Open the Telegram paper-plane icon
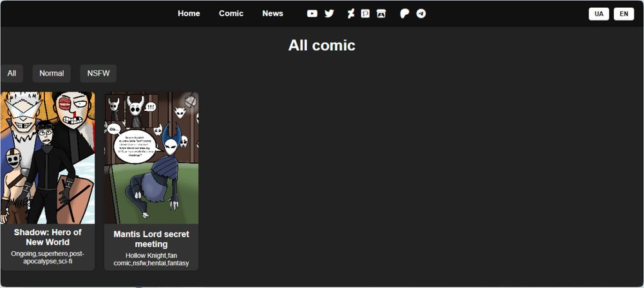Screen dimensions: 644x288 tap(421, 14)
